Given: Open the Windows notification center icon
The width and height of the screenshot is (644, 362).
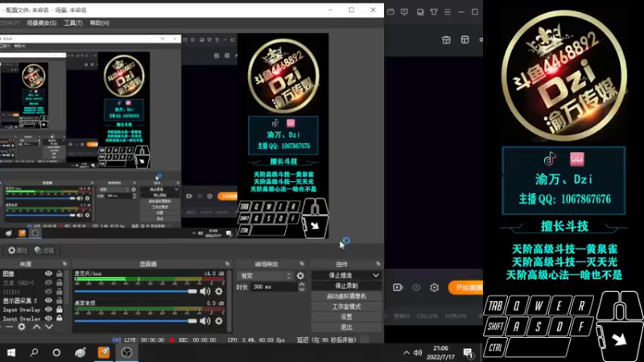Looking at the screenshot, I should [x=469, y=352].
